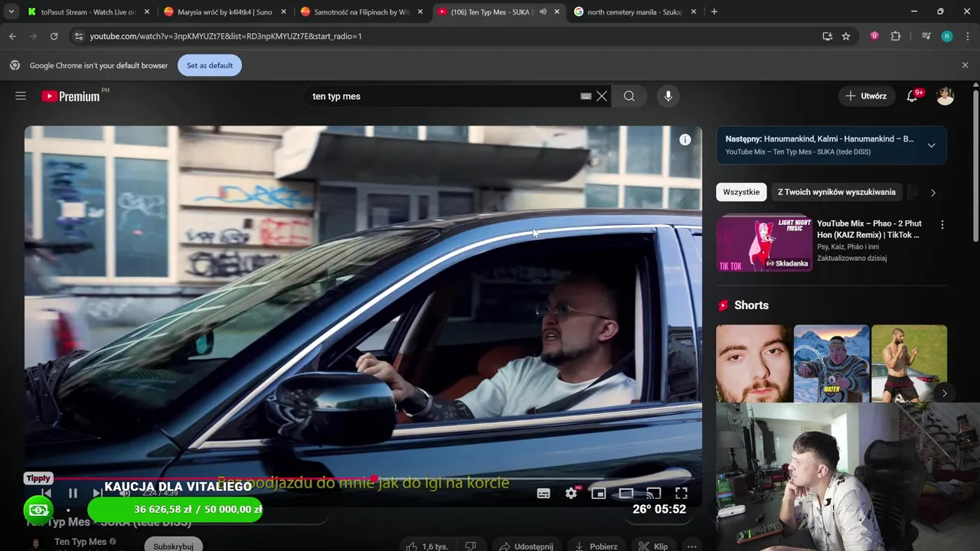980x551 pixels.
Task: Click Utwórz create button
Action: 866,96
